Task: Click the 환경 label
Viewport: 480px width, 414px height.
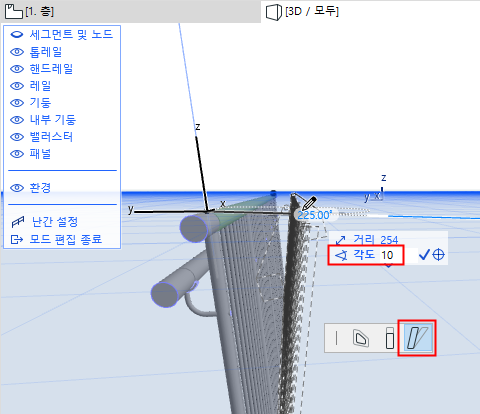Action: (x=40, y=188)
